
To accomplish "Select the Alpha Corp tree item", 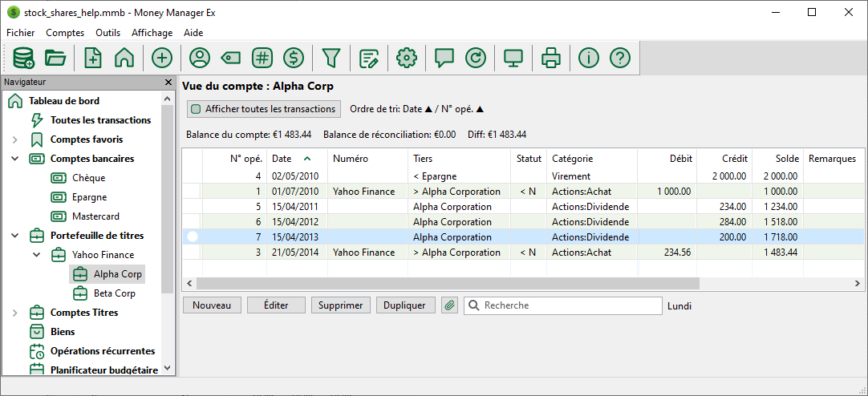I will (117, 274).
